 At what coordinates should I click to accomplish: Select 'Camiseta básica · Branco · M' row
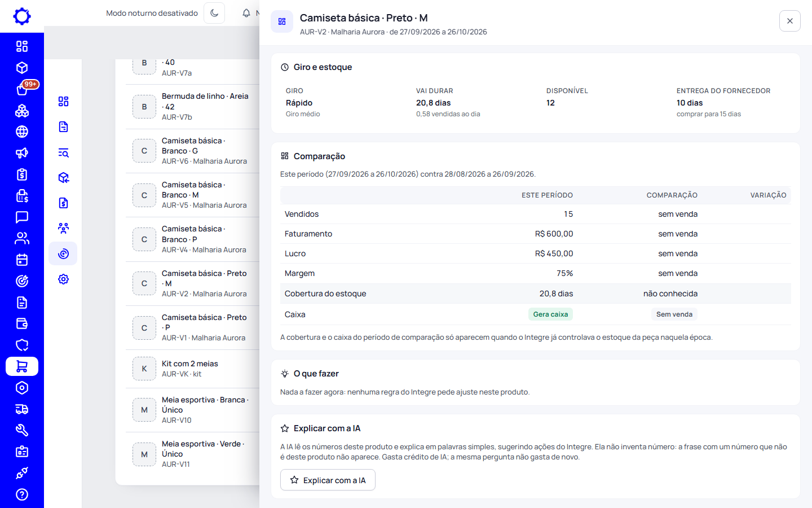(192, 195)
